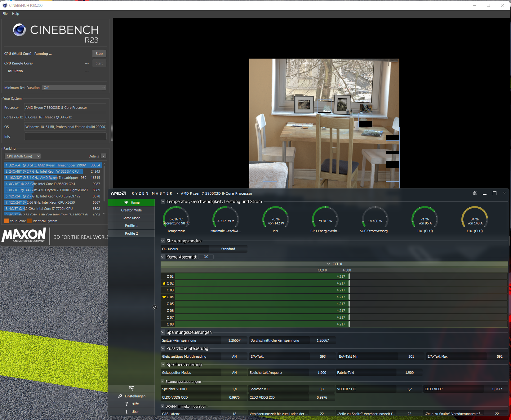This screenshot has height=420, width=511.
Task: Switch to Game Mode
Action: coord(131,218)
